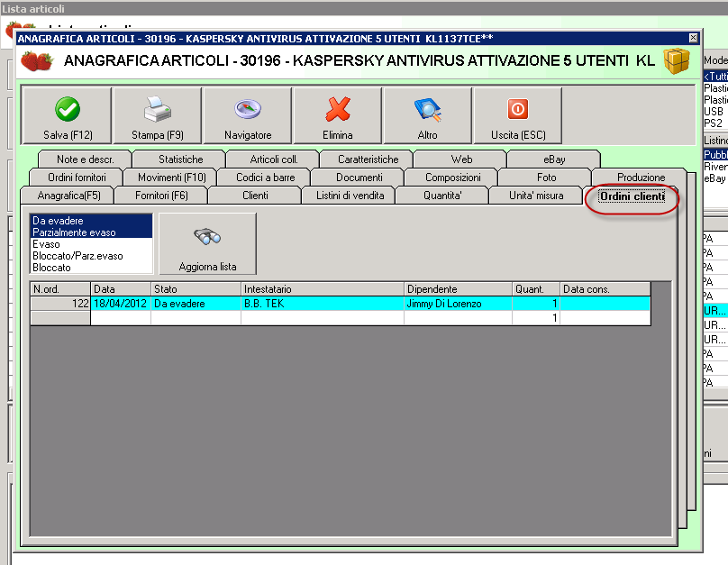Click the quantity cell in order 122 row
This screenshot has width=728, height=565.
tap(536, 304)
